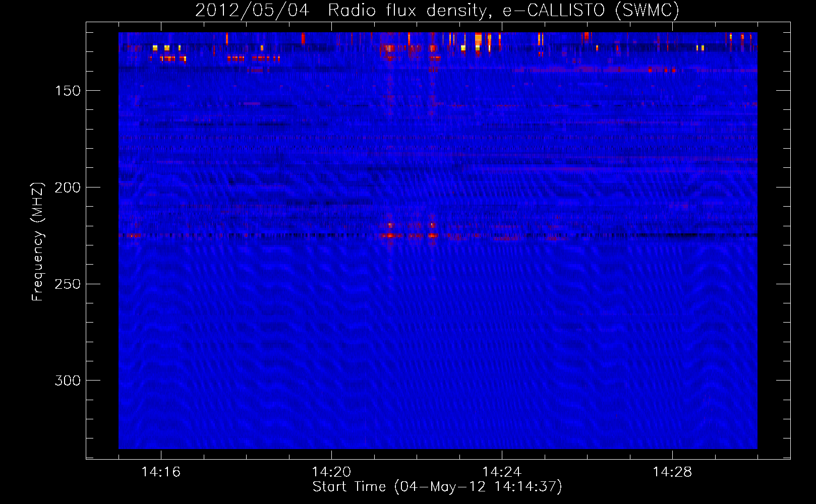This screenshot has width=816, height=504.
Task: Click the "Start Time (04-May-12 14:14:37)" label
Action: (437, 487)
